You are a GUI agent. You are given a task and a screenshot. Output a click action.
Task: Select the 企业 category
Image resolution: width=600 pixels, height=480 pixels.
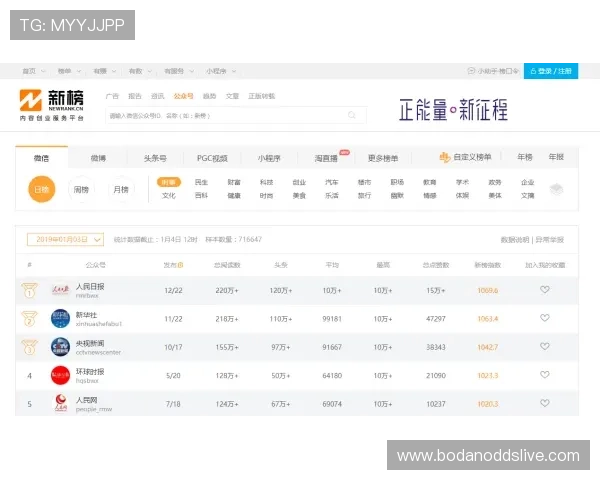coord(528,182)
